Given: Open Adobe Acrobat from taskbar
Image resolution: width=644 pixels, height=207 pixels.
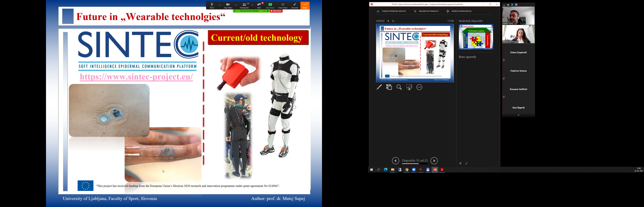Looking at the screenshot, I should tap(442, 170).
